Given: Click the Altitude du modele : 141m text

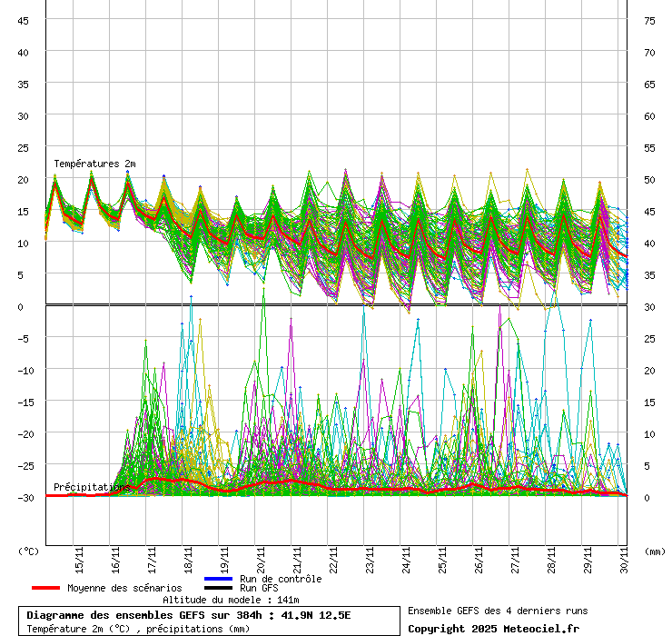Looking at the screenshot, I should (231, 600).
